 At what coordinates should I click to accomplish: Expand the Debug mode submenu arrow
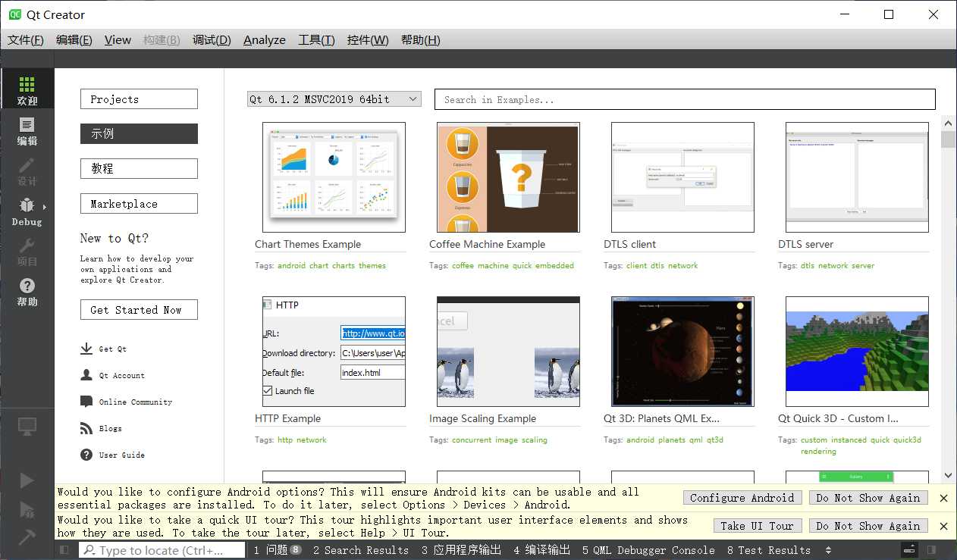45,207
